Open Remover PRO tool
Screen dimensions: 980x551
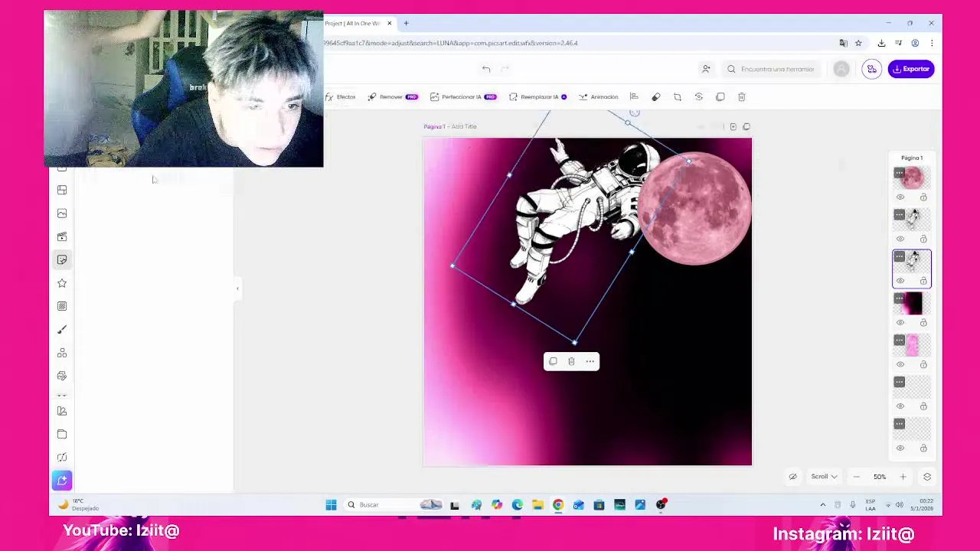click(x=393, y=97)
